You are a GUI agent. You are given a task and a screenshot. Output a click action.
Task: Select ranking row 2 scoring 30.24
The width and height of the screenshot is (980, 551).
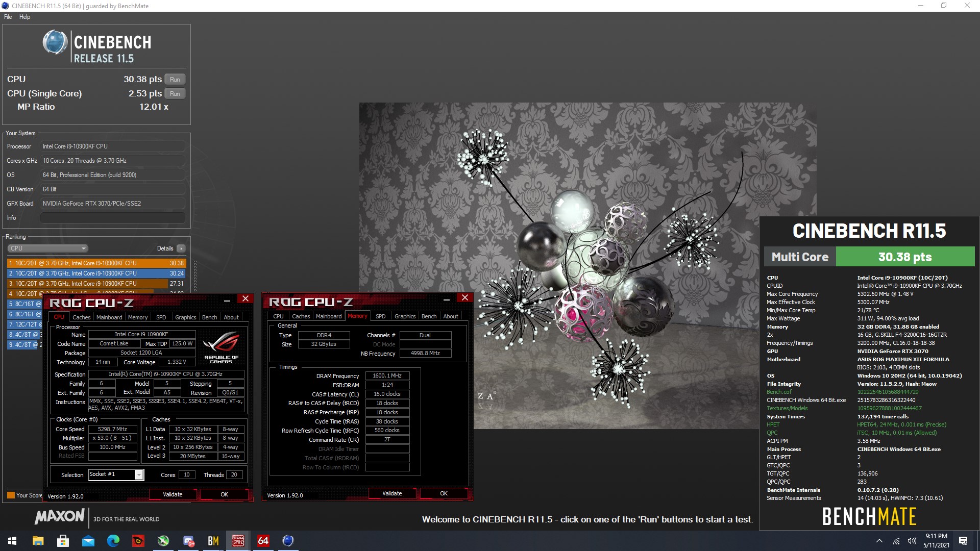96,273
